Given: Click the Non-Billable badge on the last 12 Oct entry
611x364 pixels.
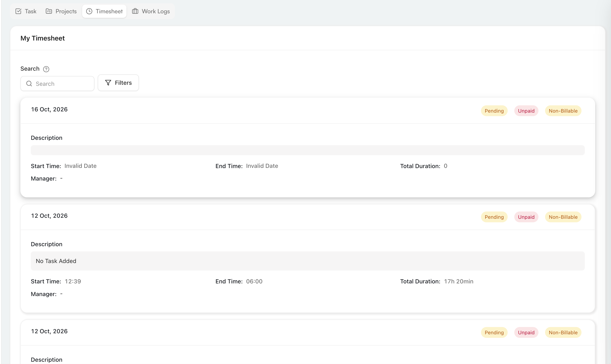Looking at the screenshot, I should [x=563, y=333].
